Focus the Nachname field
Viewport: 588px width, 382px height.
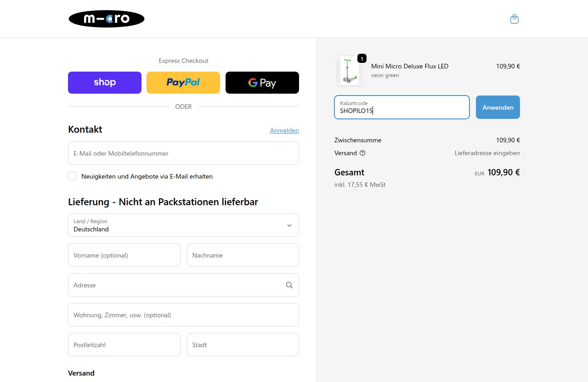(243, 255)
